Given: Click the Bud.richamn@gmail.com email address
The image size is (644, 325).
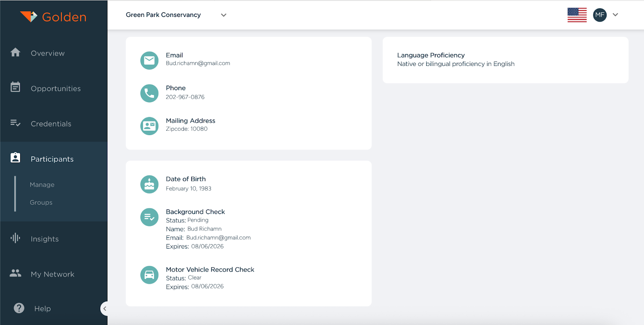Looking at the screenshot, I should point(198,63).
